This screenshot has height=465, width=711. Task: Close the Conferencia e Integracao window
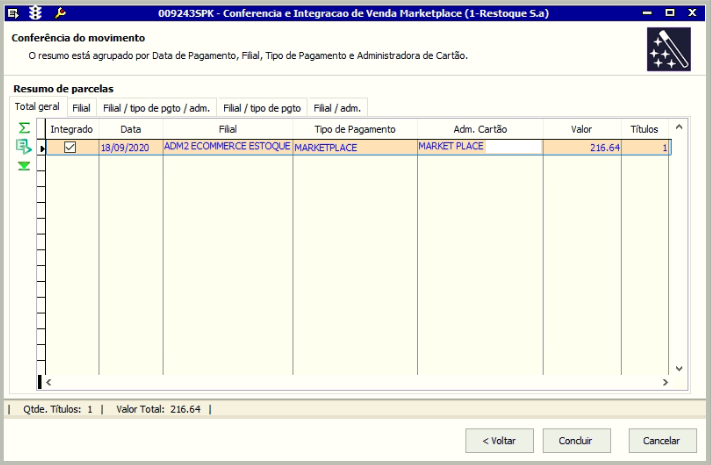[x=692, y=13]
